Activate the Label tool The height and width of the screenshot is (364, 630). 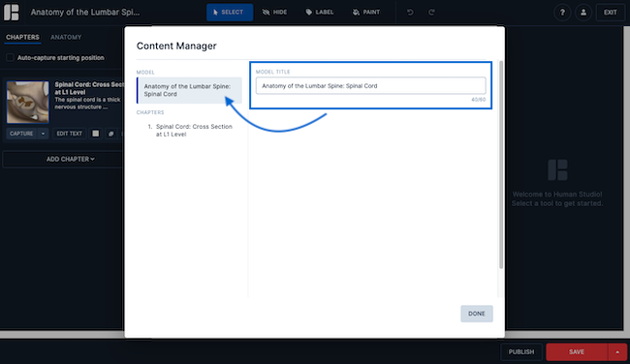click(320, 12)
